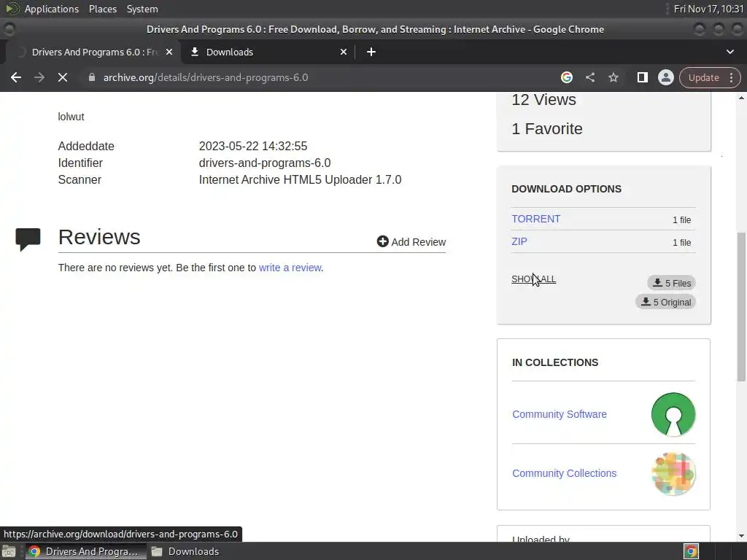Viewport: 747px width, 560px height.
Task: Close the Drivers And Programs tab
Action: tap(169, 52)
